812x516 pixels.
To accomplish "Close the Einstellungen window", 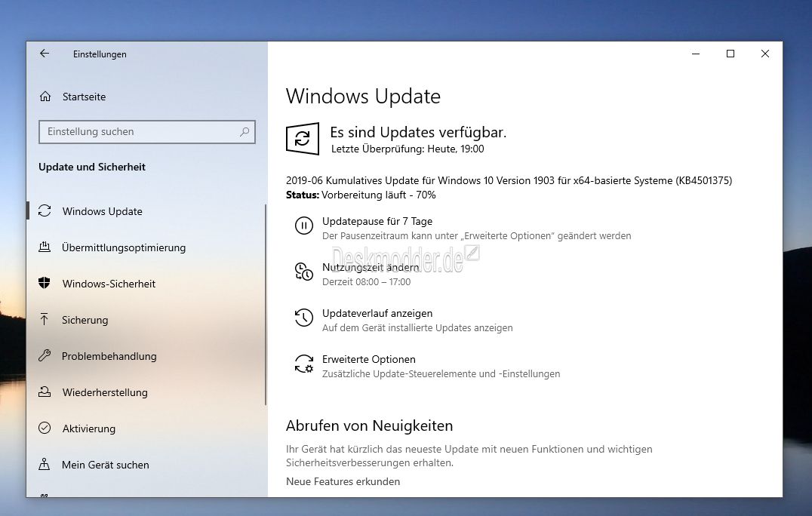I will tap(765, 54).
